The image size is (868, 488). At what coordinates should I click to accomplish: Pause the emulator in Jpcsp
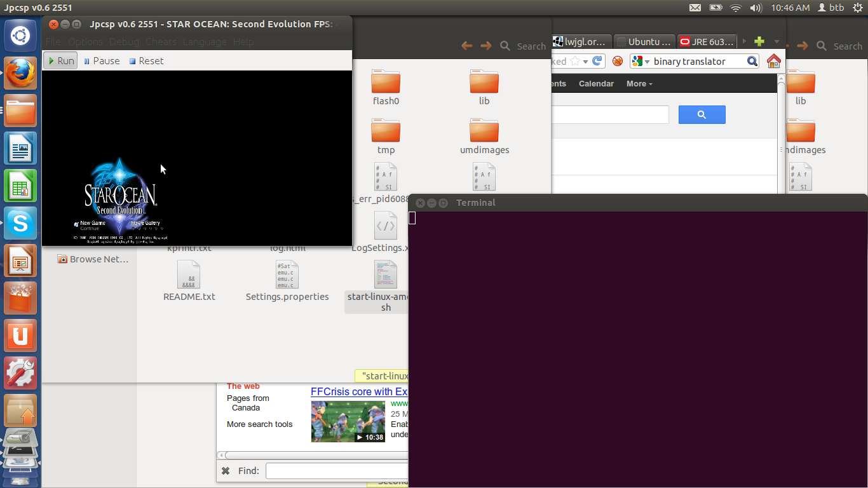coord(102,61)
